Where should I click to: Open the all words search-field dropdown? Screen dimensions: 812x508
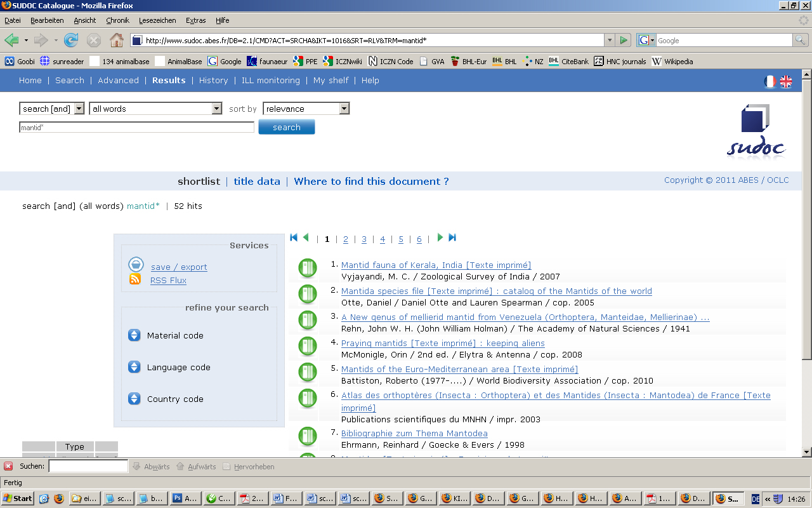(x=155, y=109)
